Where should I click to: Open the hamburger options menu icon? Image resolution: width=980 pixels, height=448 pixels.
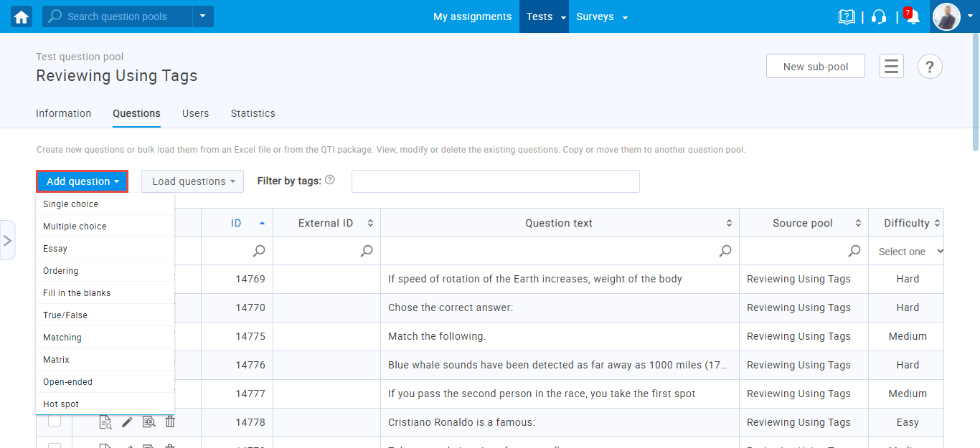pos(892,67)
